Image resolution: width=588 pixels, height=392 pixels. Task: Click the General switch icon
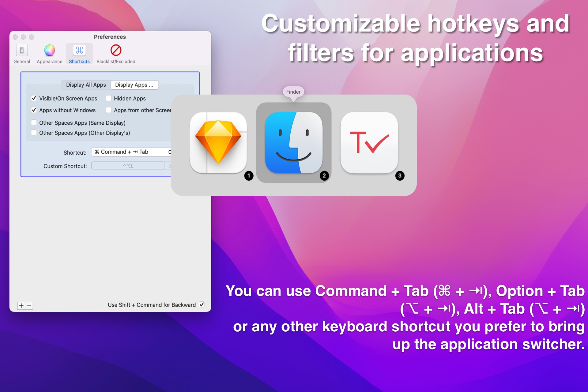coord(22,50)
